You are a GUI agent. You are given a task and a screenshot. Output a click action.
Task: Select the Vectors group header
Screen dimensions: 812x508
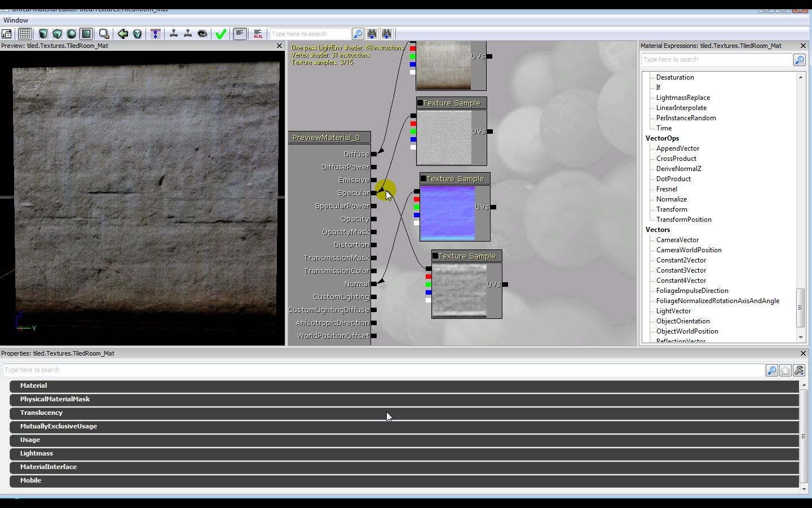[657, 230]
